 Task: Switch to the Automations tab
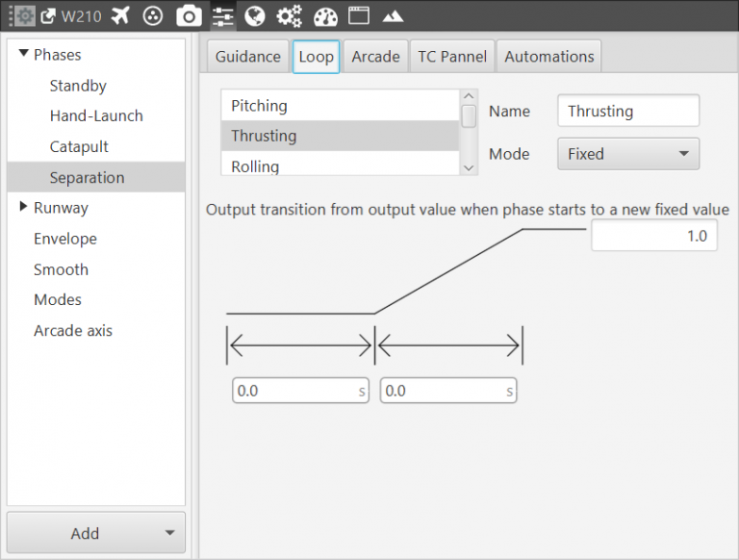click(x=549, y=57)
